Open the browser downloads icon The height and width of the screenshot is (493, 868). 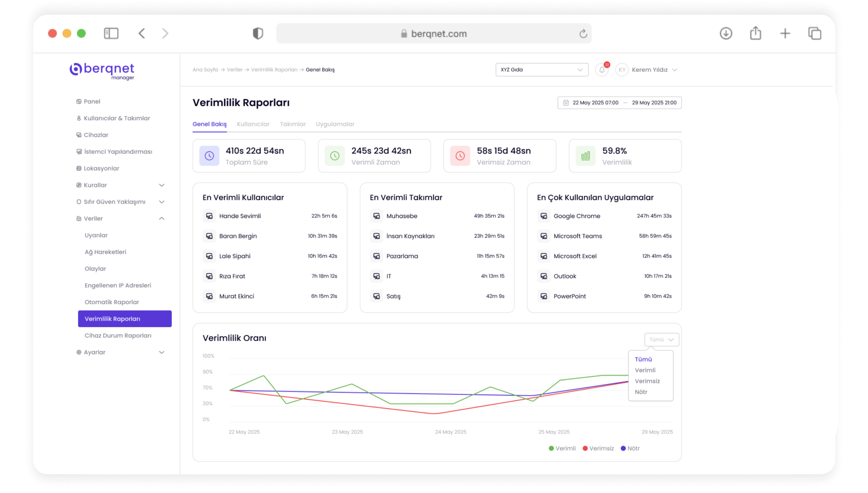point(726,33)
